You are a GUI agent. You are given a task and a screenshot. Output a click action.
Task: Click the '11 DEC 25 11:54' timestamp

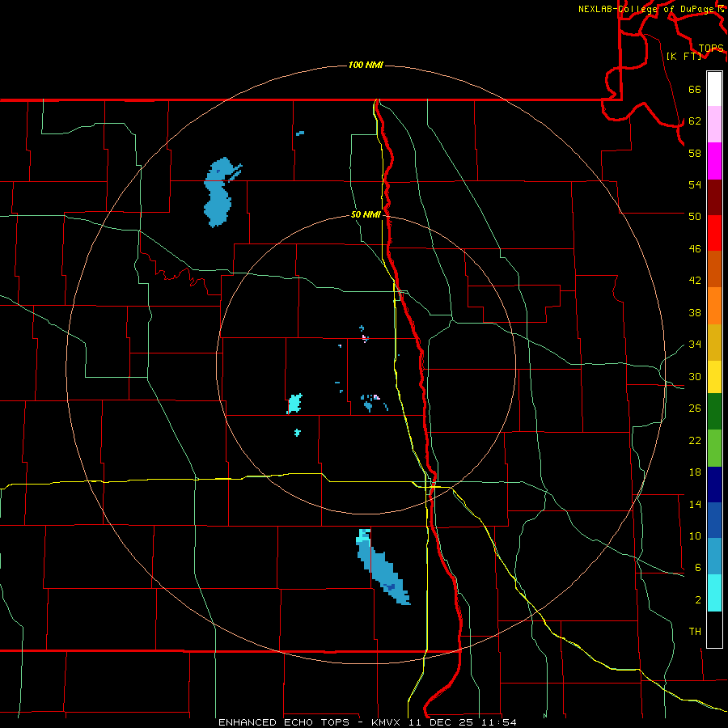click(463, 722)
